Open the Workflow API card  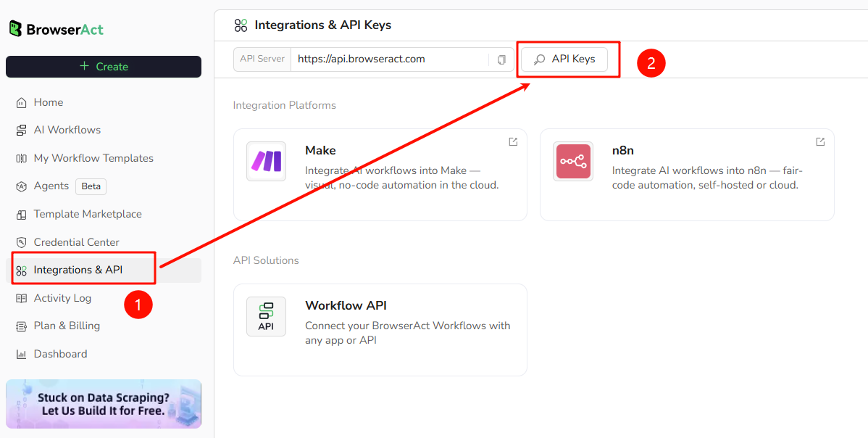point(380,330)
